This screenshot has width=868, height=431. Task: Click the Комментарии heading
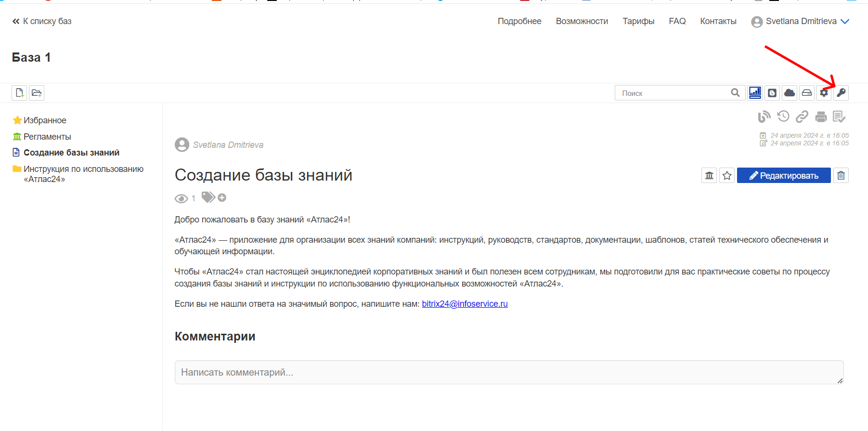click(x=215, y=336)
